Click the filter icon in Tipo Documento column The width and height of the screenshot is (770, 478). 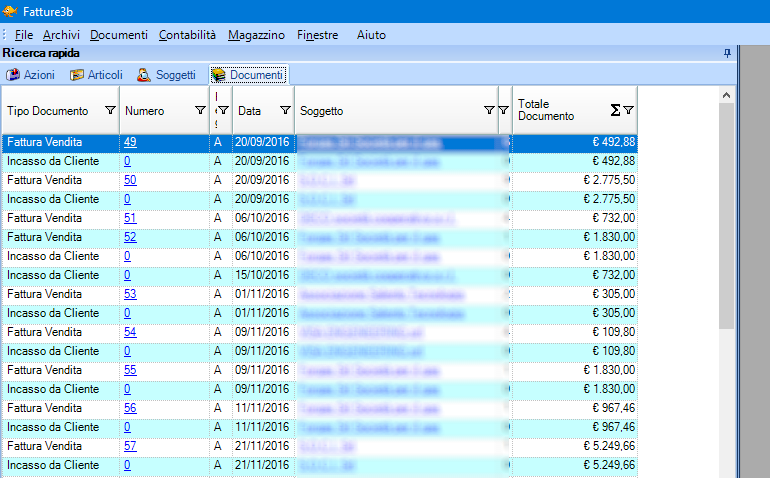pos(110,110)
